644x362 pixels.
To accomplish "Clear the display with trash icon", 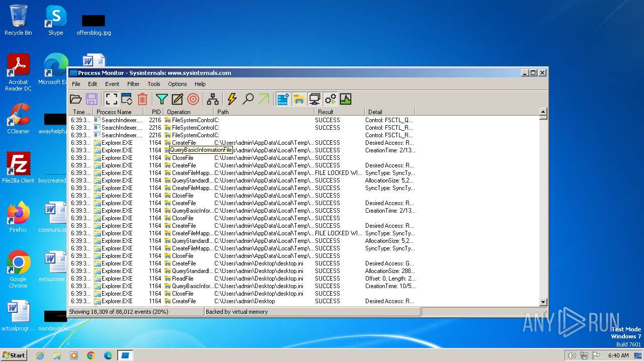I will pos(142,99).
